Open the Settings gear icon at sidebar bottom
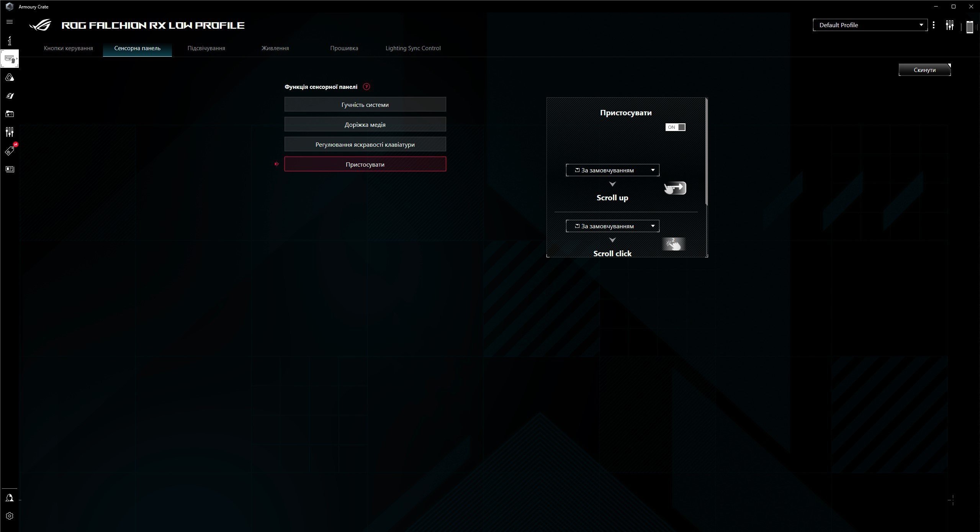The width and height of the screenshot is (980, 532). pos(10,516)
